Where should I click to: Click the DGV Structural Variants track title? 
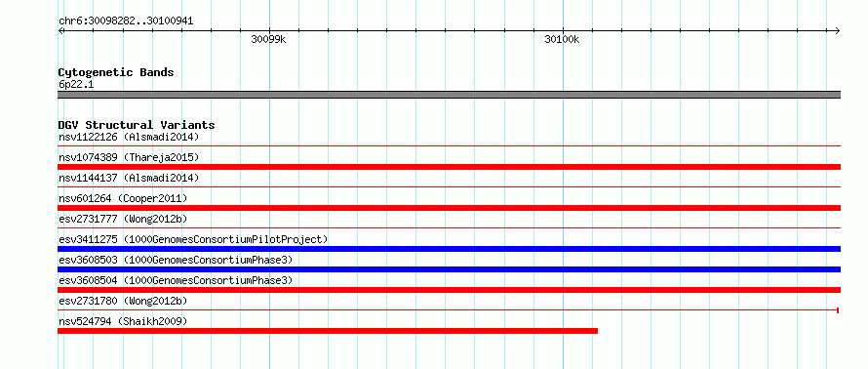tap(137, 125)
